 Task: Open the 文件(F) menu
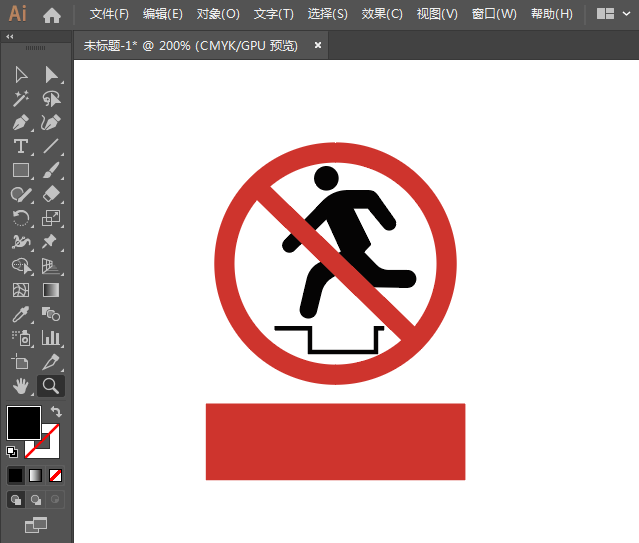109,14
